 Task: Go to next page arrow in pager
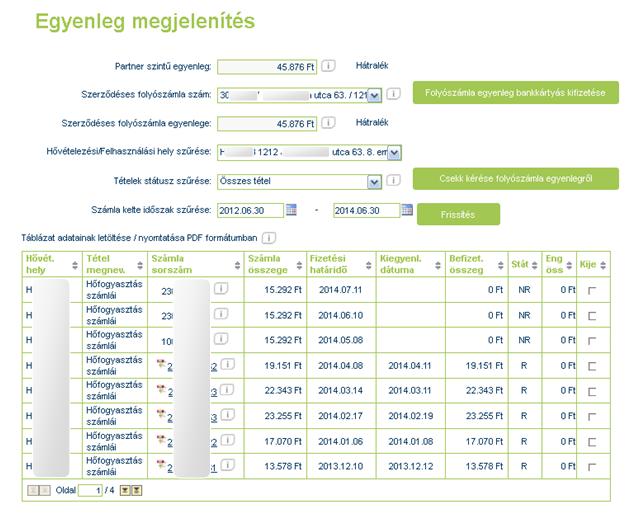point(125,490)
